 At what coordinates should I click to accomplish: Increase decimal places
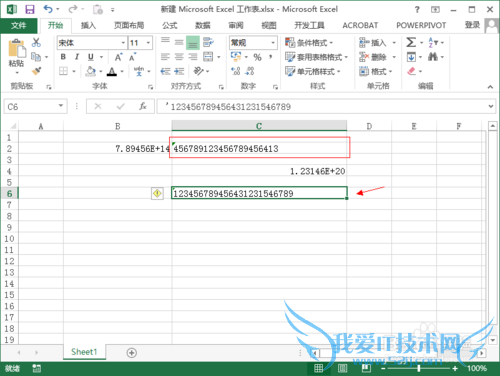(236, 71)
